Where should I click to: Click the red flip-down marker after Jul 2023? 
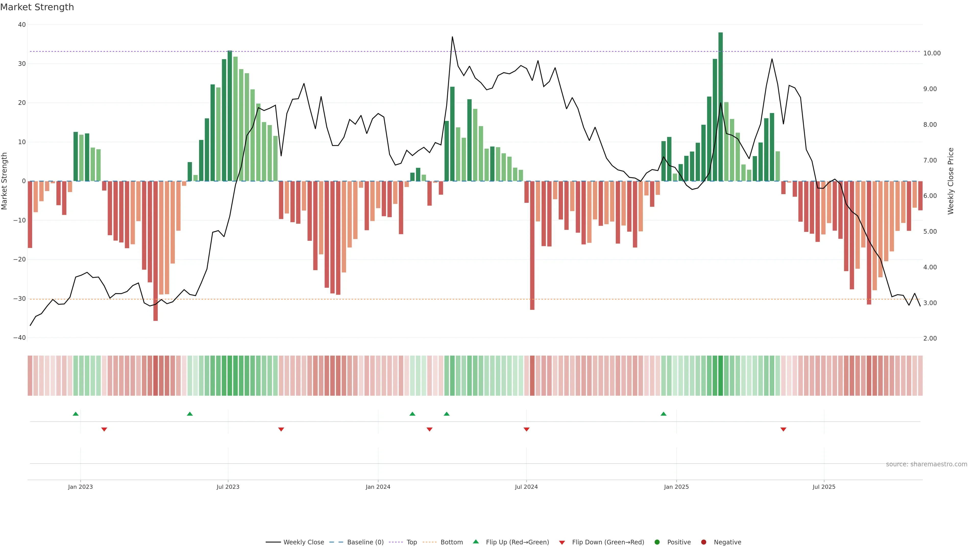pos(281,429)
